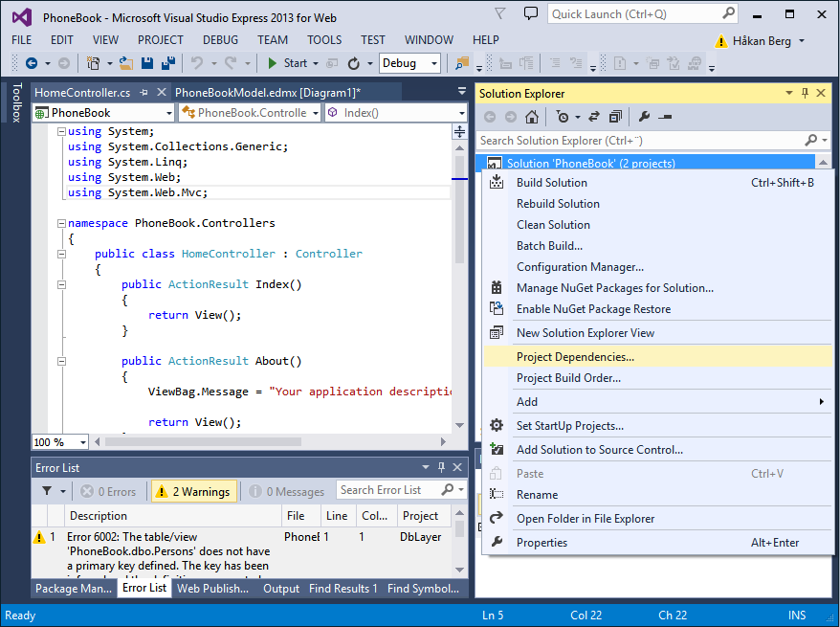
Task: Click the Open File folder icon
Action: (126, 63)
